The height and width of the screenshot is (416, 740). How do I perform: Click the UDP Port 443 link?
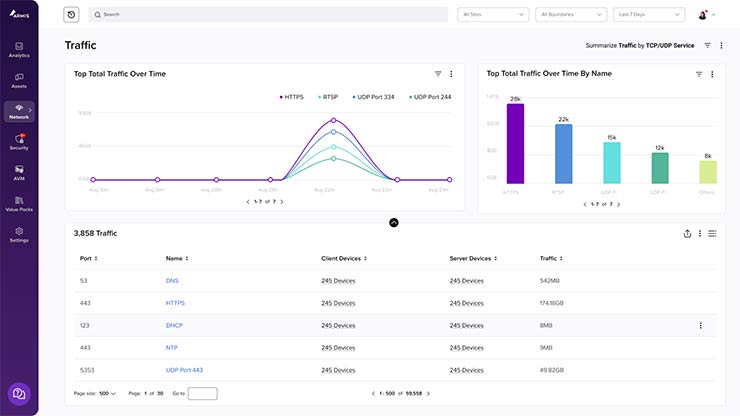pyautogui.click(x=184, y=370)
